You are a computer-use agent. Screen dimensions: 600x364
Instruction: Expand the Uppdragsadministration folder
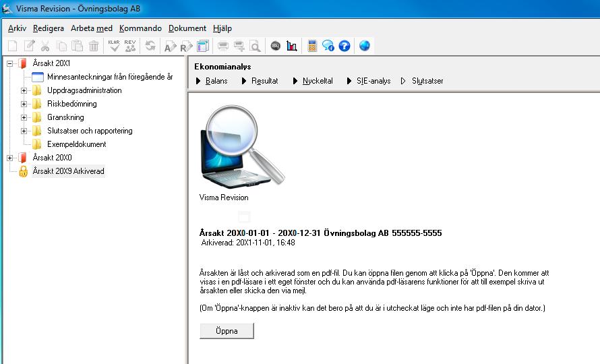pyautogui.click(x=24, y=91)
